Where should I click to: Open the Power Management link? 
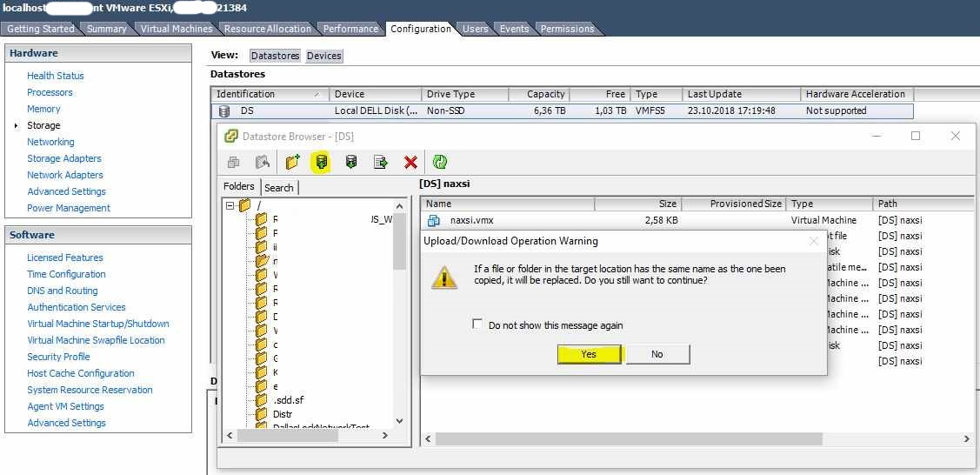69,208
